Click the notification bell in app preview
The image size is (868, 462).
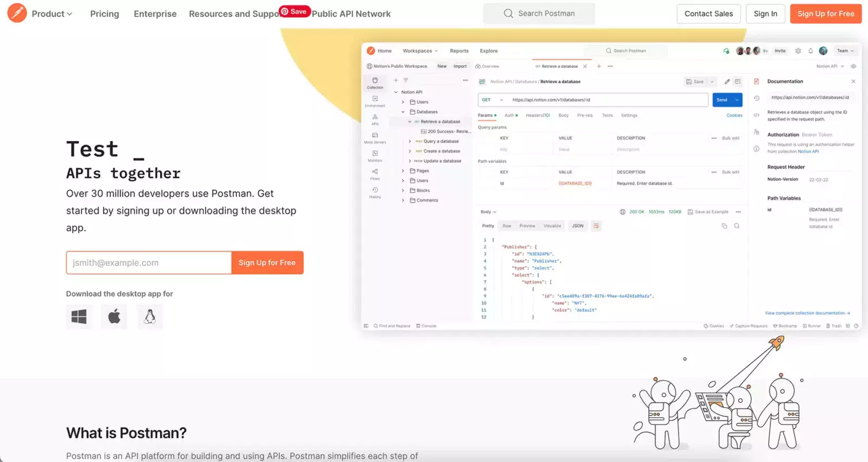810,51
